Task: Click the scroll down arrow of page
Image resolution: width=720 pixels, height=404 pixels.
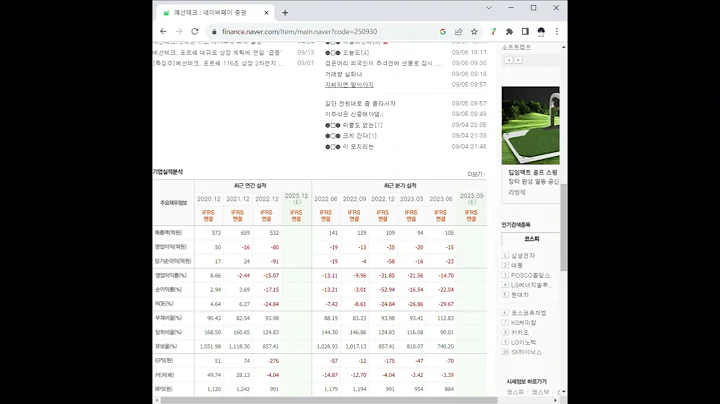Action: 563,392
